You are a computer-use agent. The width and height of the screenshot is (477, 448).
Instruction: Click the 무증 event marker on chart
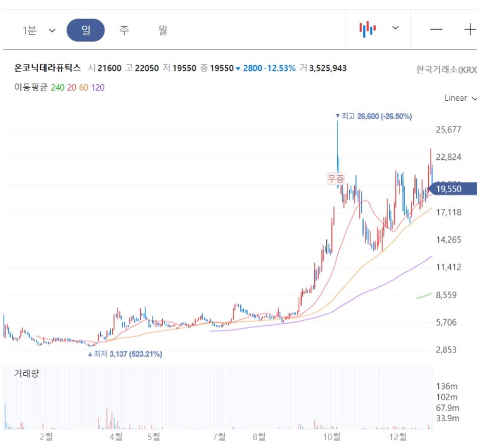(x=336, y=178)
